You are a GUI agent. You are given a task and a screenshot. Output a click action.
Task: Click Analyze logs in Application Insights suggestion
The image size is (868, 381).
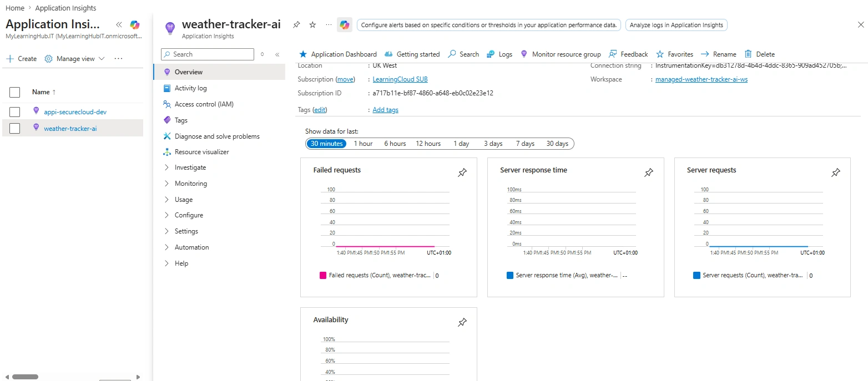click(x=676, y=25)
